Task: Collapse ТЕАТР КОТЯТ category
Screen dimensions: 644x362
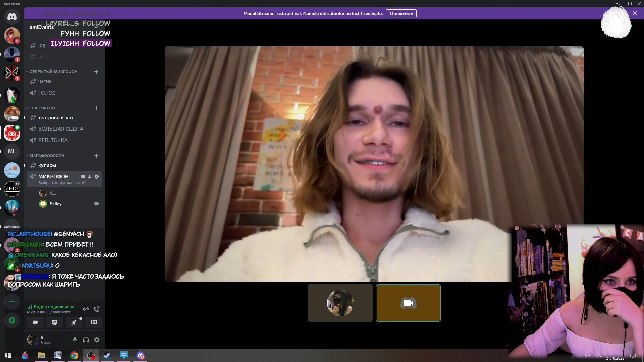Action: (42, 108)
